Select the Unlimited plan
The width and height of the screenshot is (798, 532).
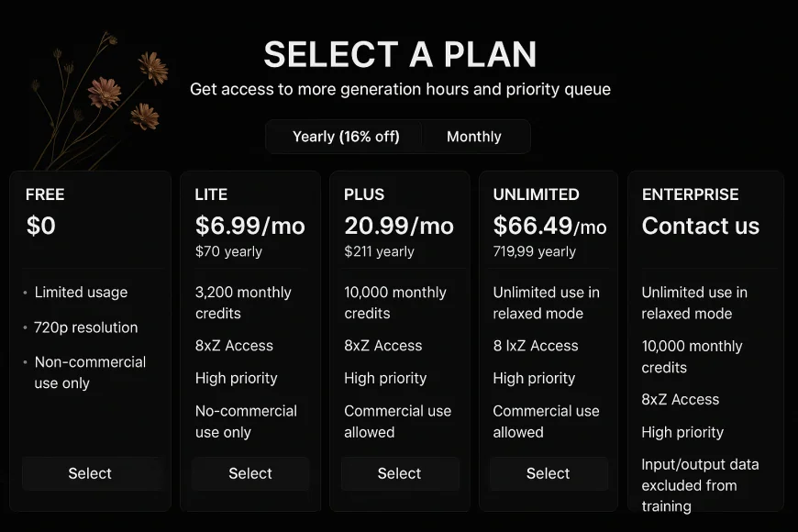point(549,473)
